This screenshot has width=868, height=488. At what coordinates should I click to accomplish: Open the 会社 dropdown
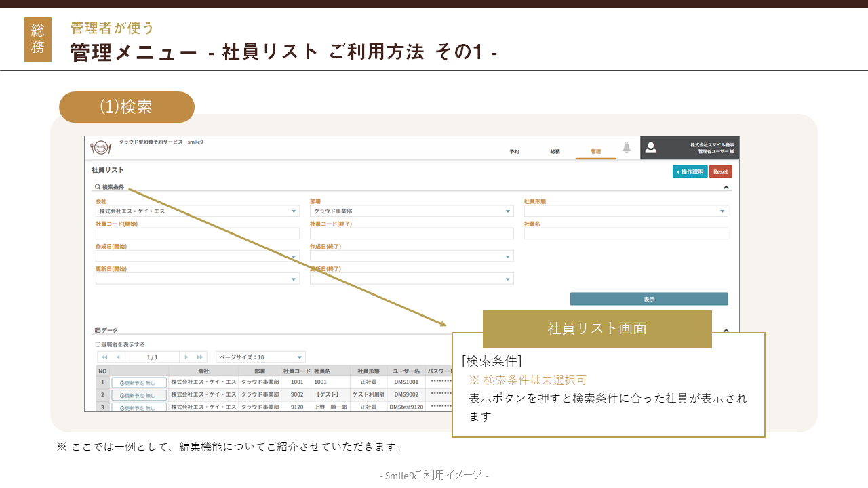pyautogui.click(x=197, y=211)
